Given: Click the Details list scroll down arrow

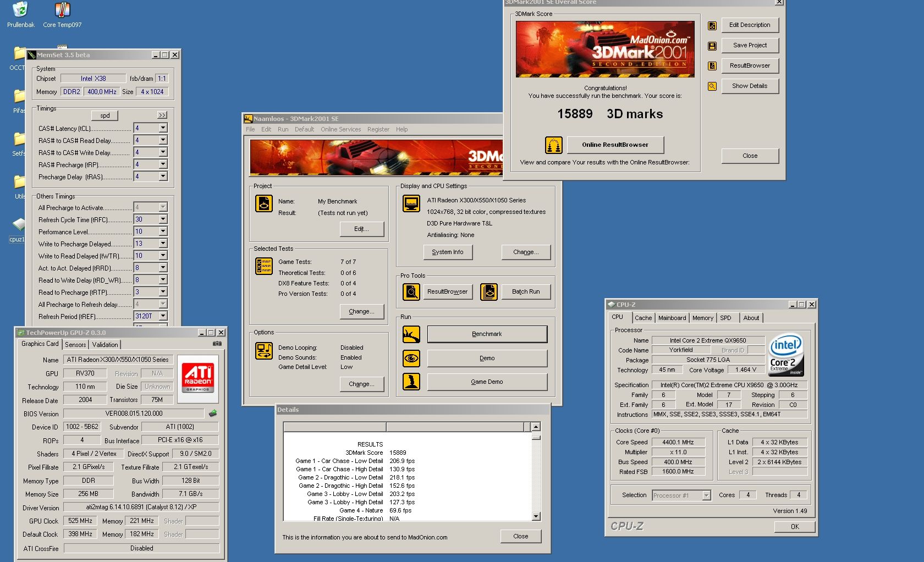Looking at the screenshot, I should (x=536, y=516).
